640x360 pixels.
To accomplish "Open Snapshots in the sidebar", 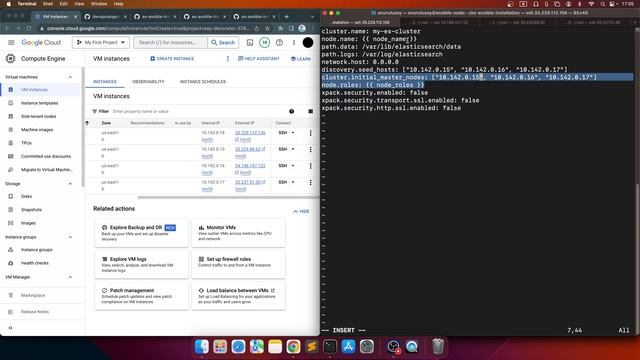I will click(31, 210).
